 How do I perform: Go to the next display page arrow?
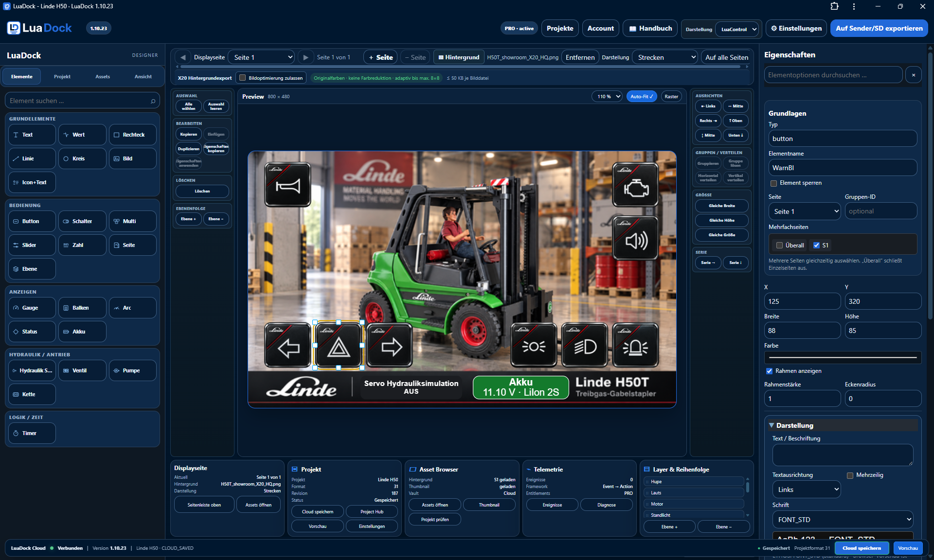click(x=305, y=57)
